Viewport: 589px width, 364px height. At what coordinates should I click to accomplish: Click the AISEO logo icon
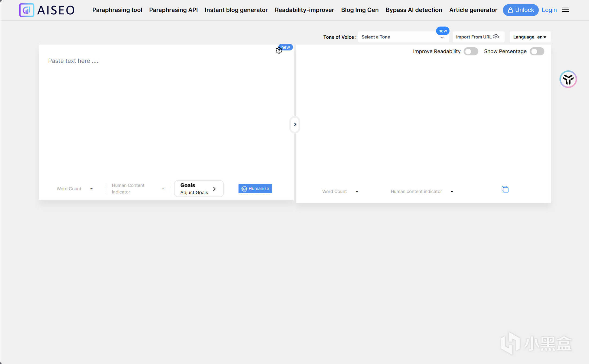pyautogui.click(x=27, y=10)
